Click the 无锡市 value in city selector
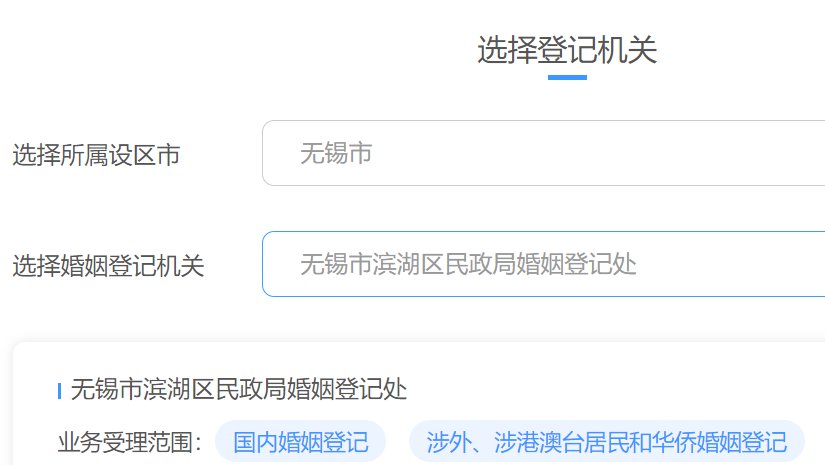825x465 pixels. tap(336, 153)
